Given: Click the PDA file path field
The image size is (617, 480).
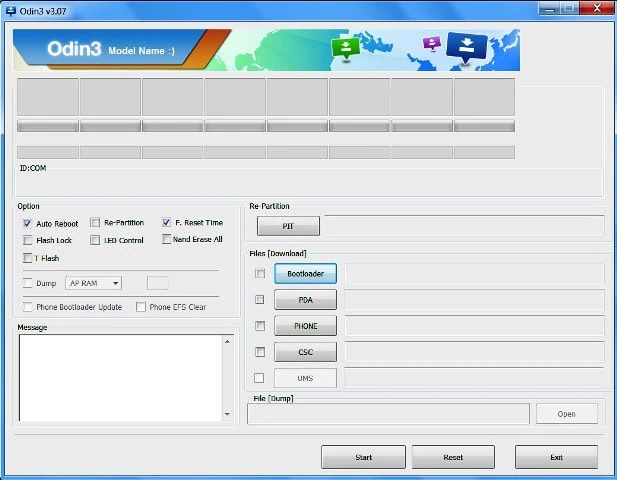Looking at the screenshot, I should [474, 300].
